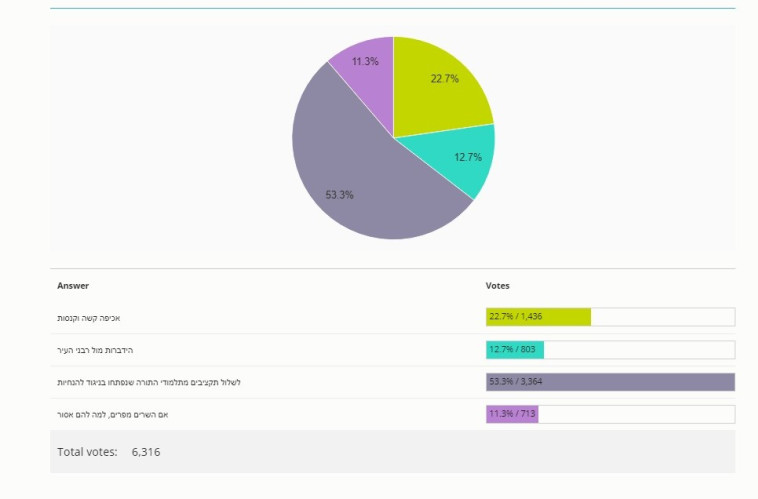Click the total vote count 6,316

tap(145, 452)
